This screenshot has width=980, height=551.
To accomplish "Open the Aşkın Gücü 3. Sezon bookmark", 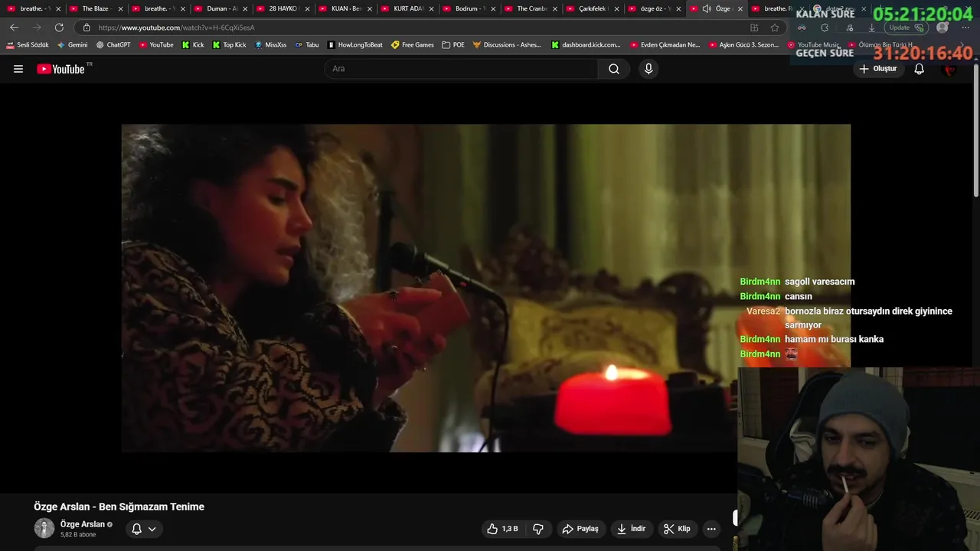I will (x=743, y=45).
